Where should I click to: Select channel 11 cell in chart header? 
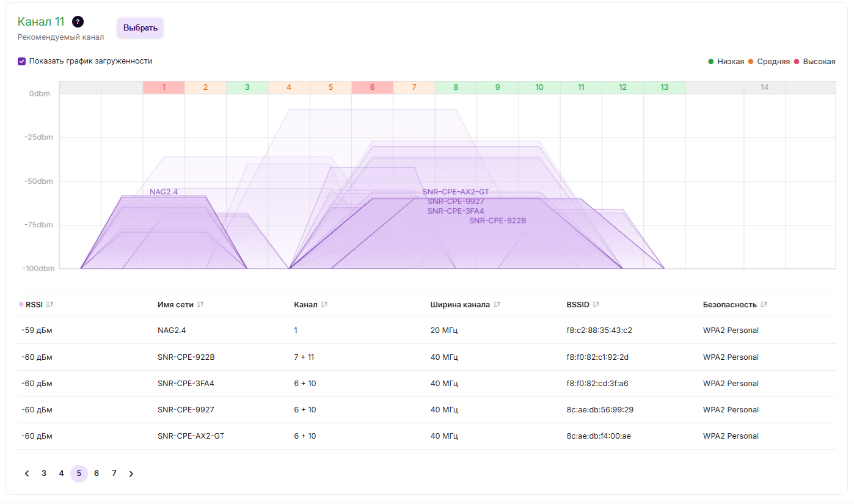[x=581, y=87]
